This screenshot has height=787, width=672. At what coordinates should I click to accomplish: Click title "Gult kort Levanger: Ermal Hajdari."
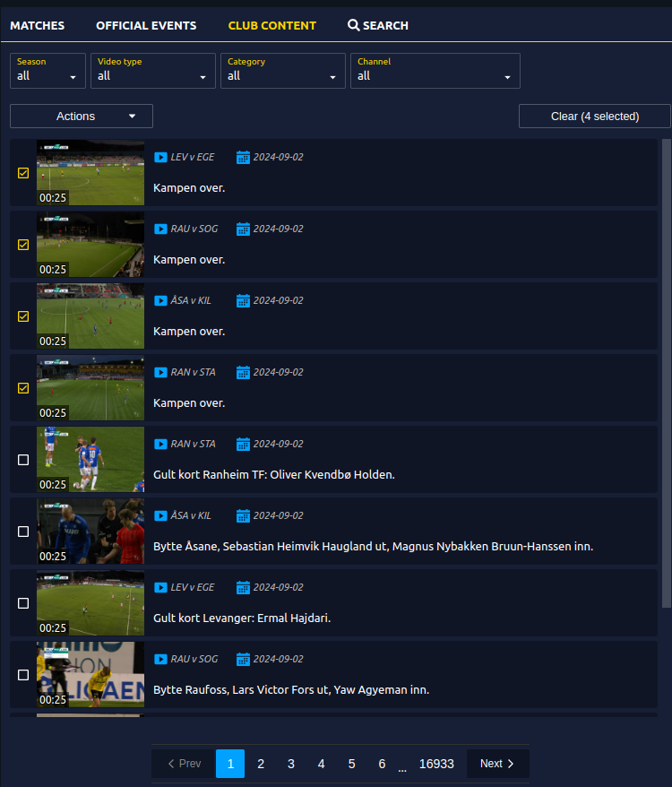pos(242,618)
